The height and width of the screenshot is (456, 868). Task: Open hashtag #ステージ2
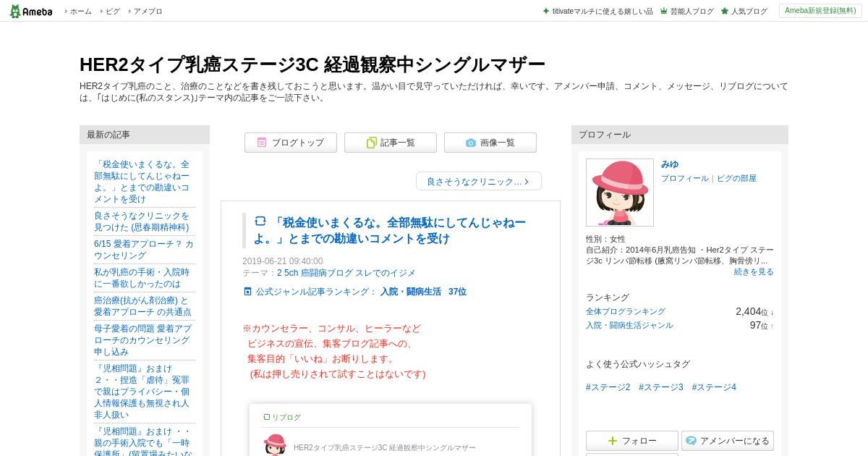(608, 387)
